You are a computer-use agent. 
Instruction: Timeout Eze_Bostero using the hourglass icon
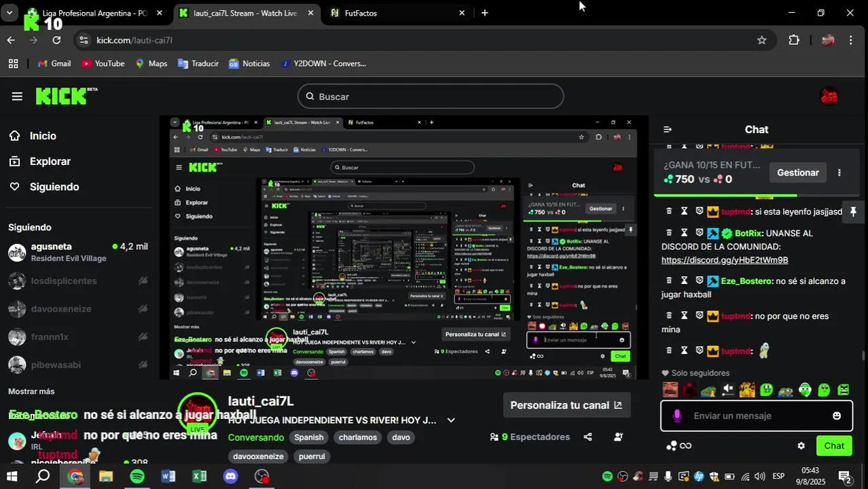(684, 280)
